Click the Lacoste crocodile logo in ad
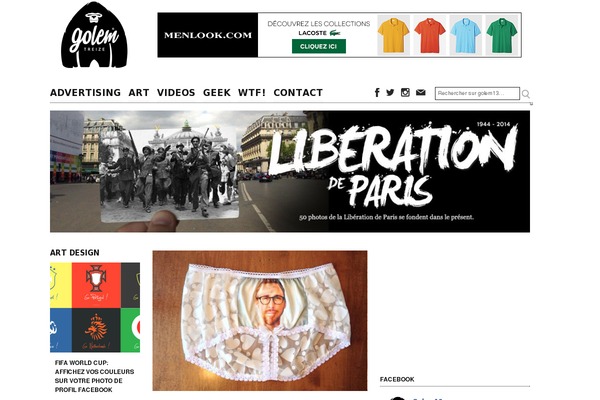The image size is (600, 400). click(x=335, y=33)
